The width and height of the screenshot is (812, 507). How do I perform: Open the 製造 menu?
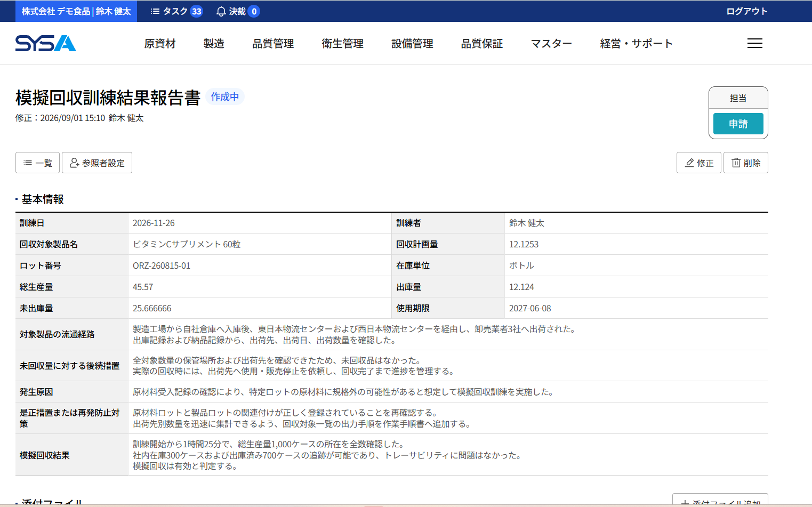pyautogui.click(x=214, y=44)
